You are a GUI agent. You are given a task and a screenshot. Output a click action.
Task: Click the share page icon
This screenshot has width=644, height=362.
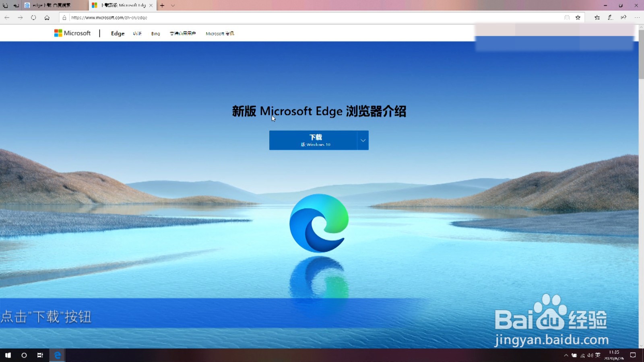[x=623, y=18]
